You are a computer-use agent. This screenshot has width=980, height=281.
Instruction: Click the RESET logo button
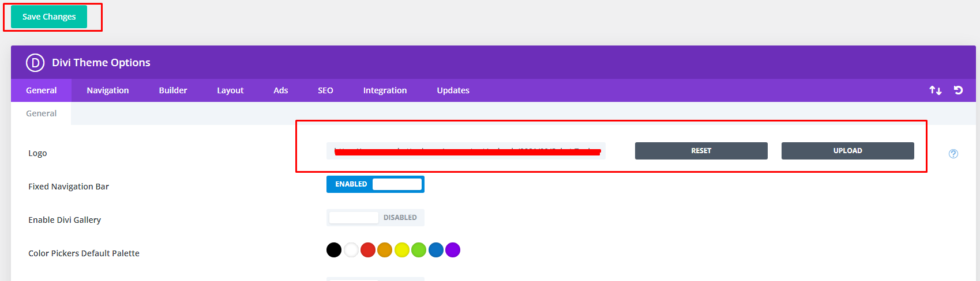701,151
